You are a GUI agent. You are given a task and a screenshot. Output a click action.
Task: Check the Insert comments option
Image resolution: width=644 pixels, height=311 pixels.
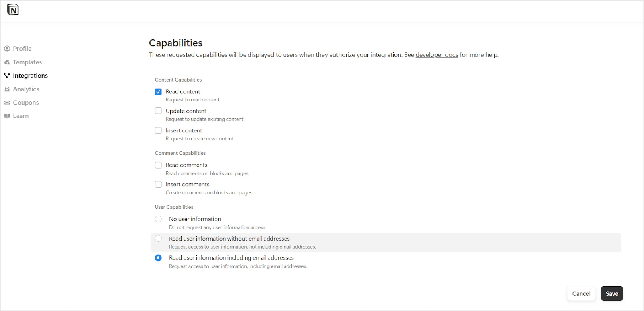(x=158, y=184)
